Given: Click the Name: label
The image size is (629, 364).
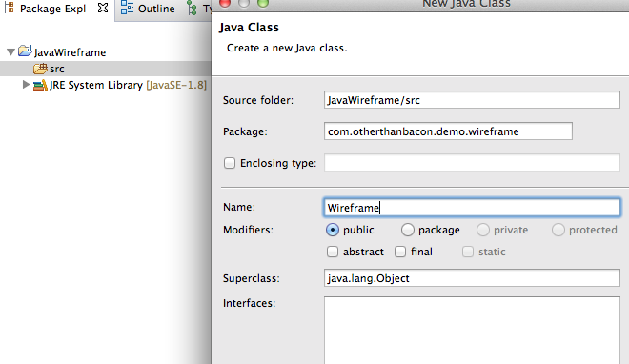Looking at the screenshot, I should (239, 207).
